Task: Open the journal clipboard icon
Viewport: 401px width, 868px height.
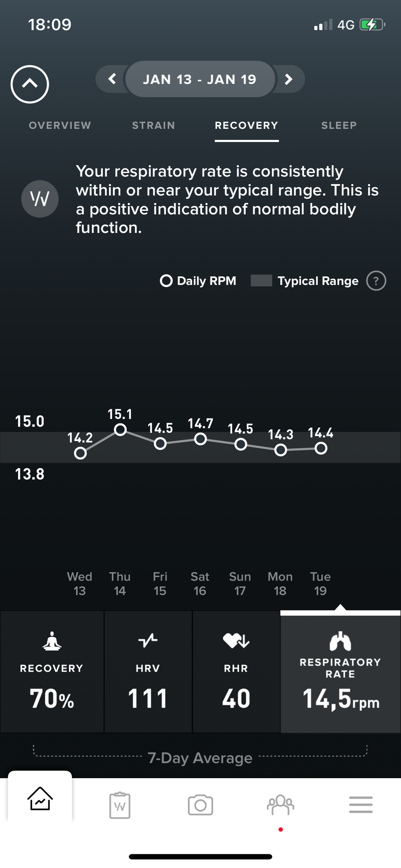Action: click(120, 805)
